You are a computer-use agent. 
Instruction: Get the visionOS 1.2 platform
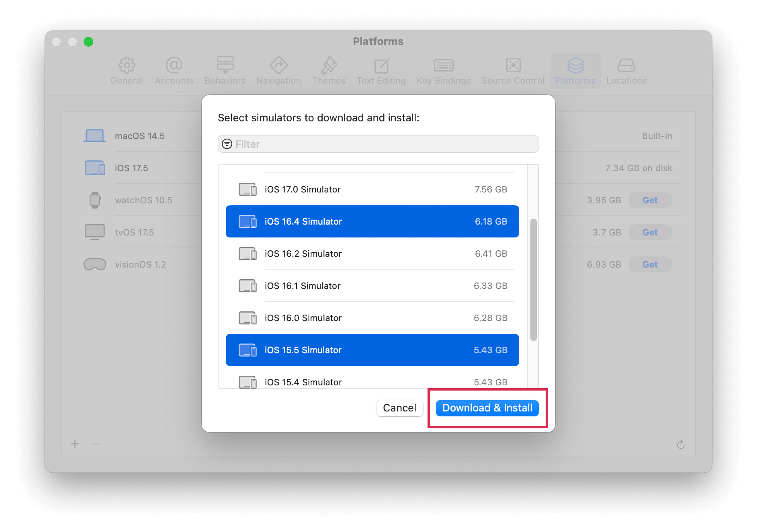click(650, 264)
